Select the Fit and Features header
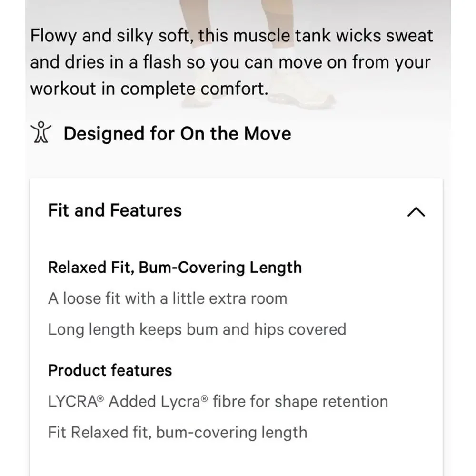Screen dimensions: 476x476 click(236, 210)
